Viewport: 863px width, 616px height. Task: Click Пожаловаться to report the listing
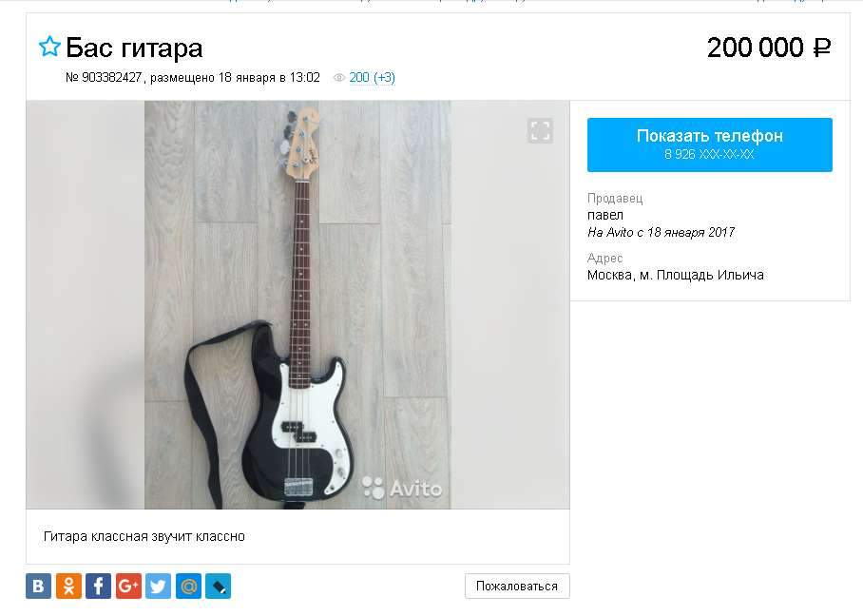pyautogui.click(x=517, y=587)
